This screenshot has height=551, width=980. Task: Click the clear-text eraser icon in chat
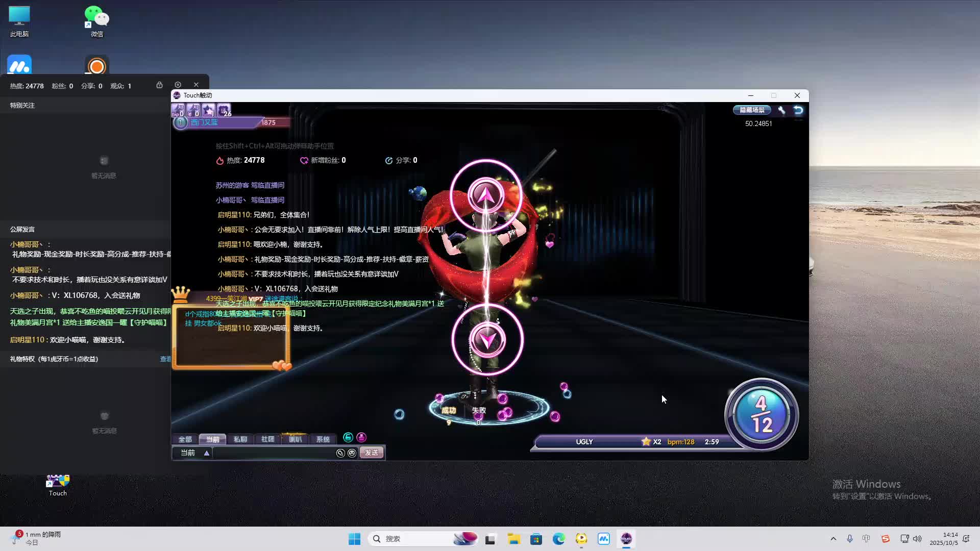pos(340,453)
